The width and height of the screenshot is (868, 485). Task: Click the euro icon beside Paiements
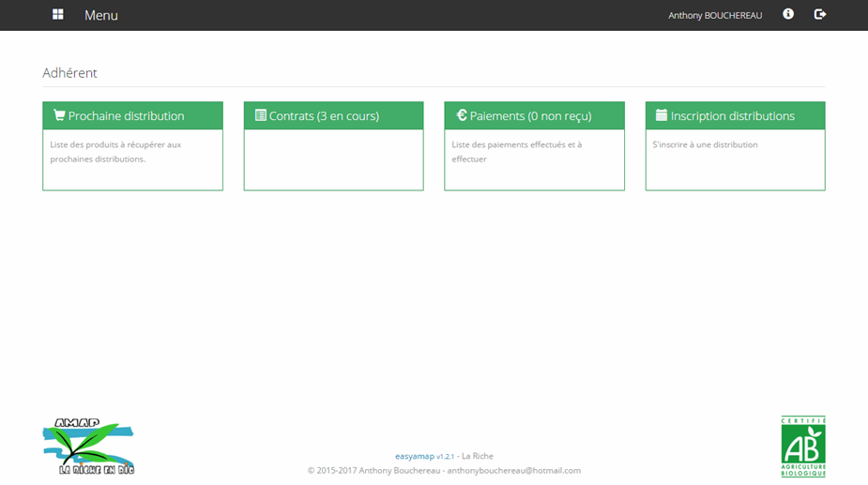pyautogui.click(x=461, y=115)
